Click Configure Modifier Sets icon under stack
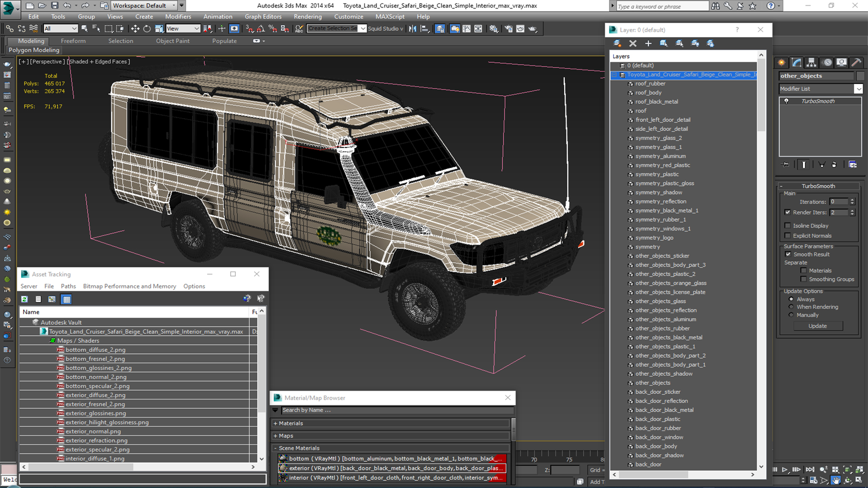868x488 pixels. click(853, 164)
